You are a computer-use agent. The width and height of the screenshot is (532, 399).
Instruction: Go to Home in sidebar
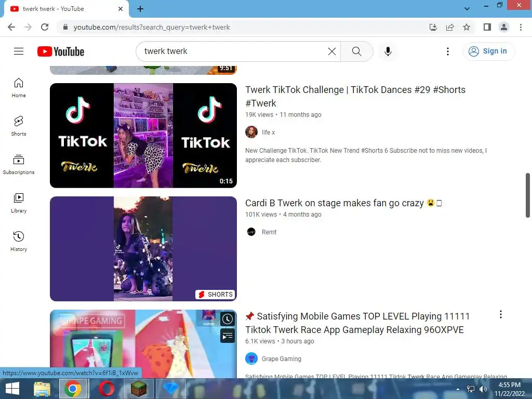(x=19, y=88)
